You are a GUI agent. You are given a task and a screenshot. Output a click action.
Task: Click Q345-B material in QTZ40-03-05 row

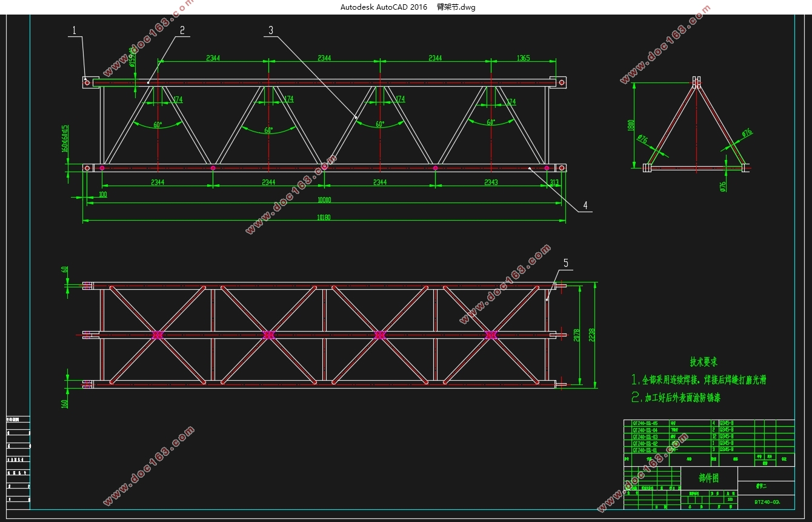click(x=727, y=423)
